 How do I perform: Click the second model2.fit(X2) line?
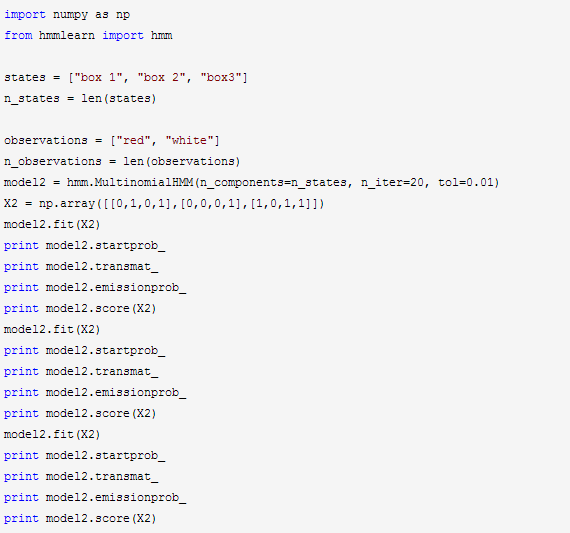coord(52,329)
